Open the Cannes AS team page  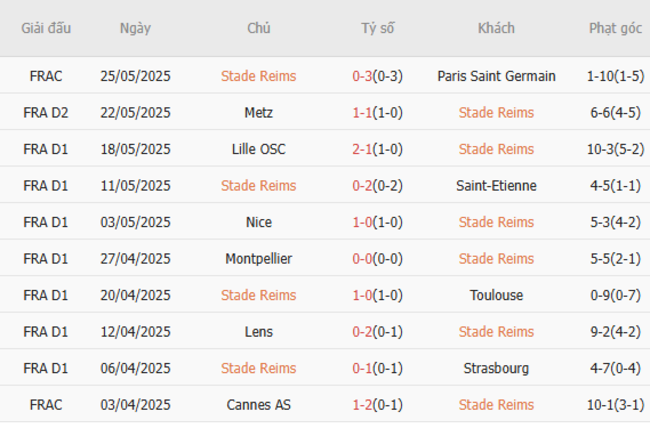click(x=258, y=405)
